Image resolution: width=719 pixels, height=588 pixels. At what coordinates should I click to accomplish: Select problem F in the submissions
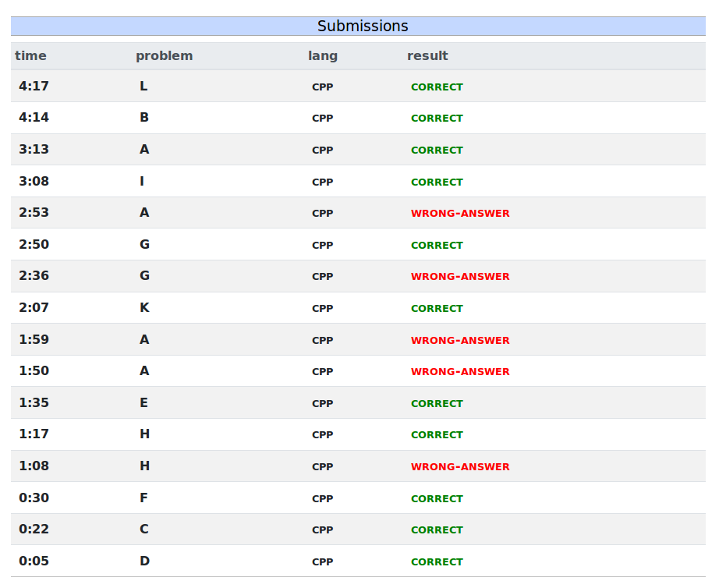coord(143,498)
